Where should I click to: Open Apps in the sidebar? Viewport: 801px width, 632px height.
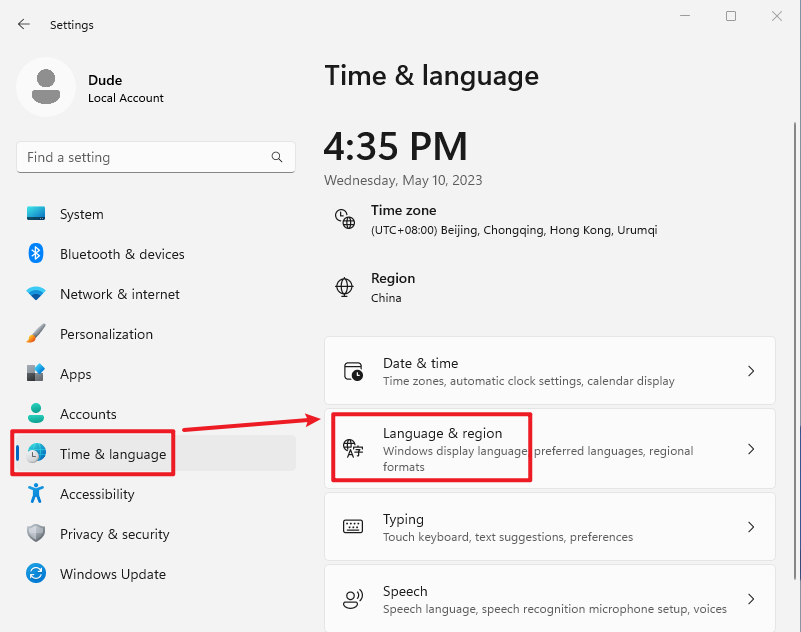click(x=75, y=374)
